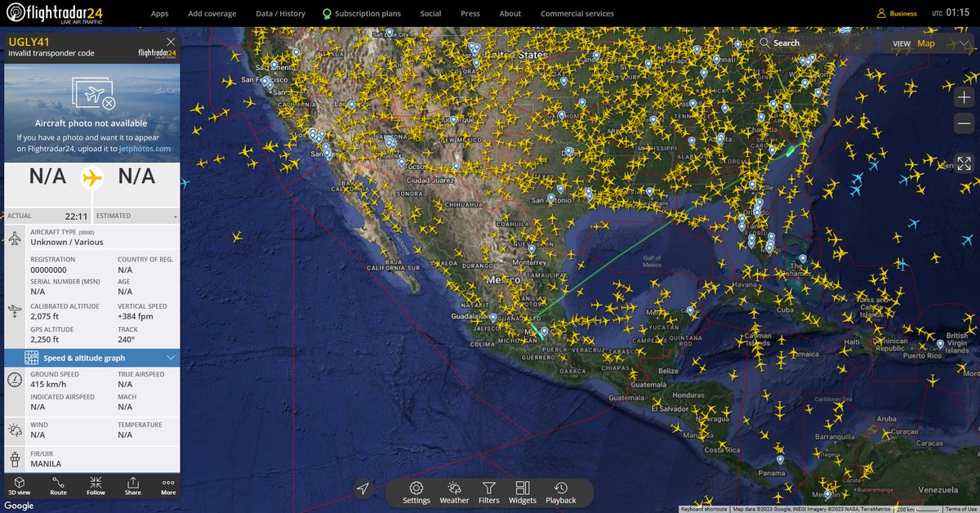Open the Data / History menu

280,14
